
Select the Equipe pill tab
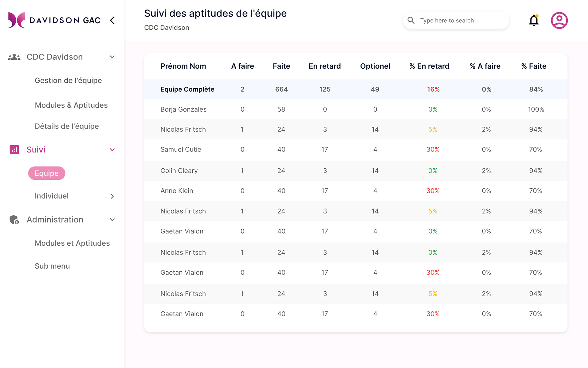click(x=47, y=173)
